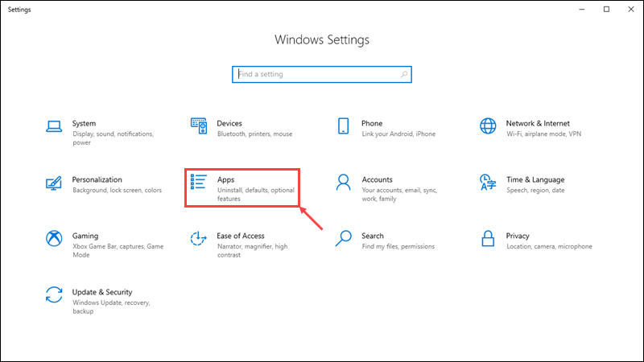
Task: Open the Search category heading
Action: click(373, 236)
